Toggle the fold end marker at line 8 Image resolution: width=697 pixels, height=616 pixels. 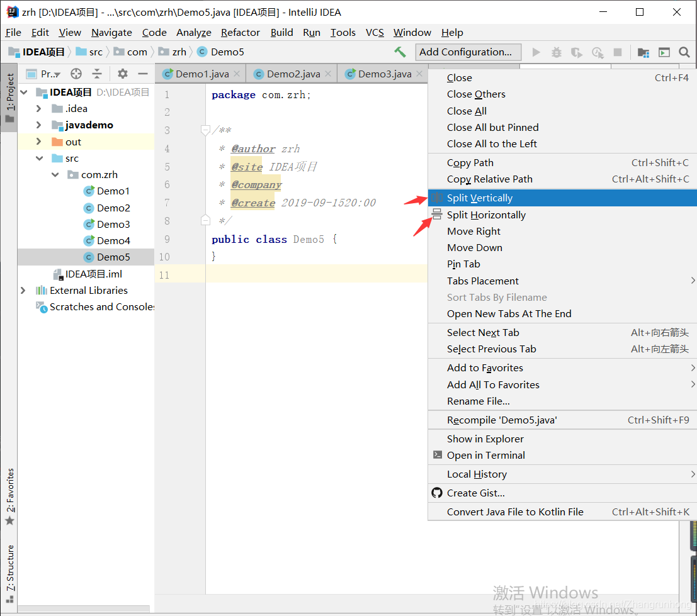coord(205,220)
